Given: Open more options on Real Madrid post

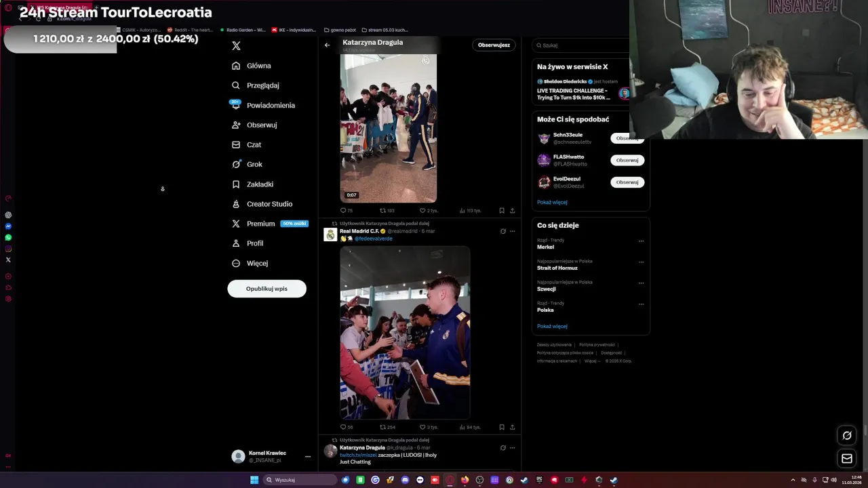Looking at the screenshot, I should point(512,231).
